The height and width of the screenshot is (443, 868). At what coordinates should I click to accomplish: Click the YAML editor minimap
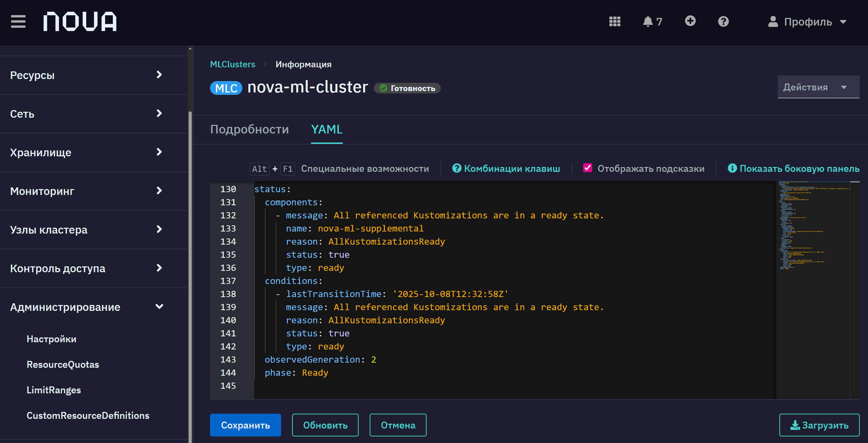(813, 290)
